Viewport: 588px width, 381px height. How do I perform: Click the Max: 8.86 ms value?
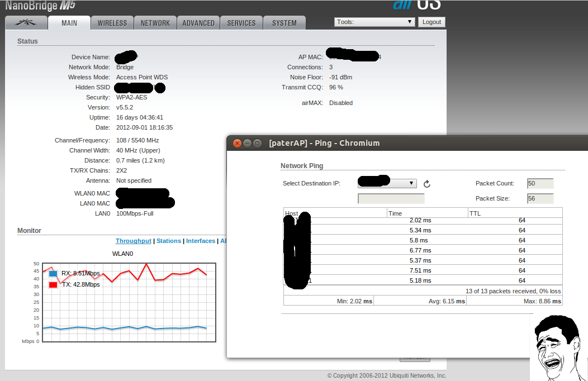(542, 301)
